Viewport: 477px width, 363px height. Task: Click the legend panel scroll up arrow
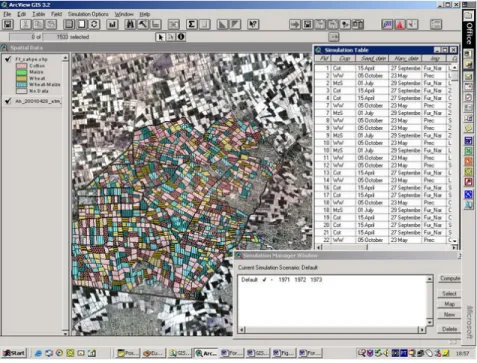pyautogui.click(x=65, y=58)
